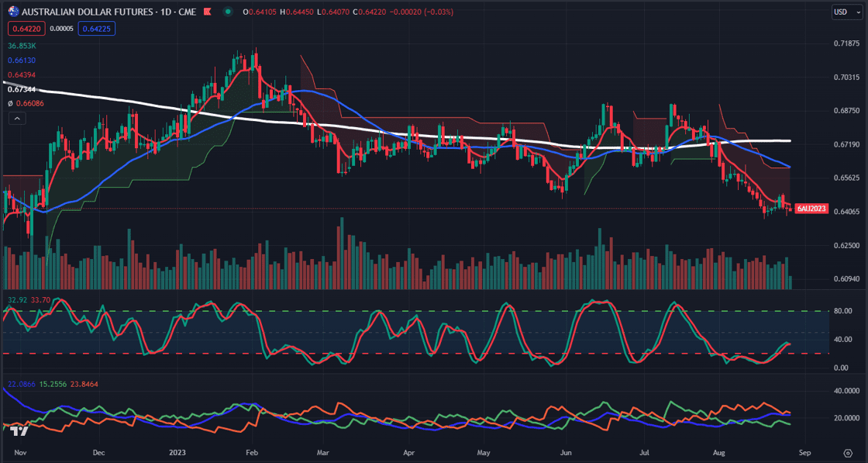This screenshot has width=868, height=463.
Task: Click the Aug label on time axis
Action: click(720, 451)
